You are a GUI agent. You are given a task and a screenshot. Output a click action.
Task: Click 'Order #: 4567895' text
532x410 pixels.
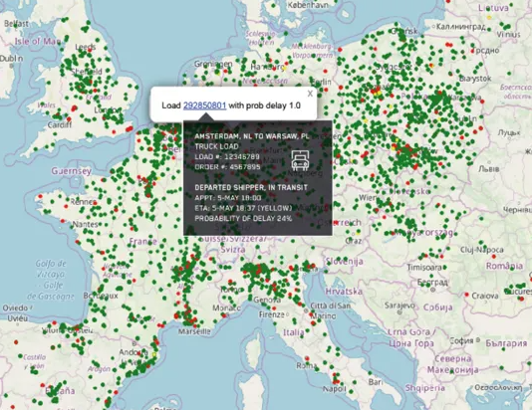(228, 167)
